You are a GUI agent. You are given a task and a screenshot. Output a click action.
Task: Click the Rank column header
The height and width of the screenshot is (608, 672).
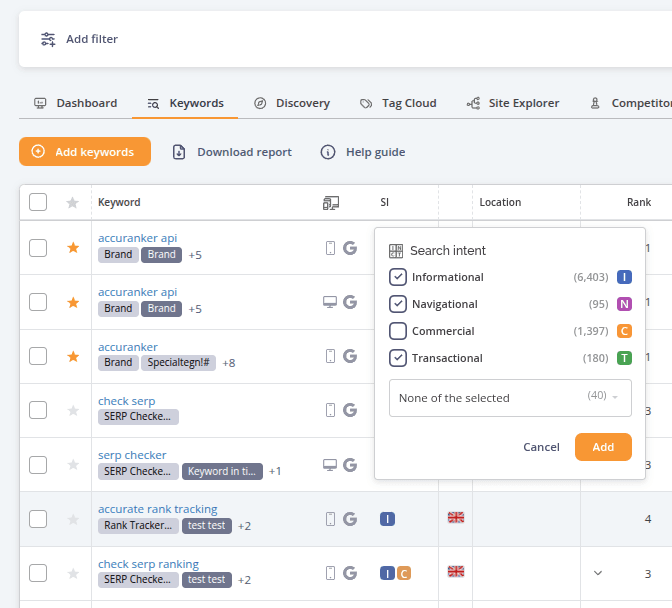(639, 202)
